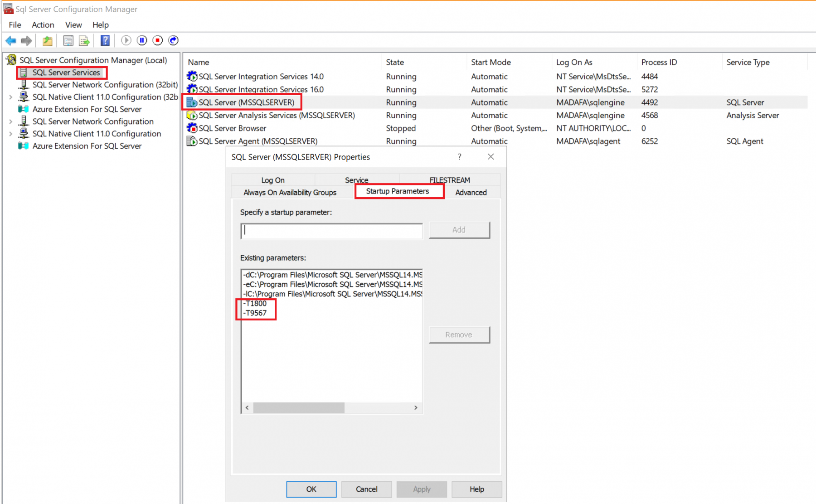This screenshot has height=504, width=816.
Task: Open the View menu
Action: point(73,25)
